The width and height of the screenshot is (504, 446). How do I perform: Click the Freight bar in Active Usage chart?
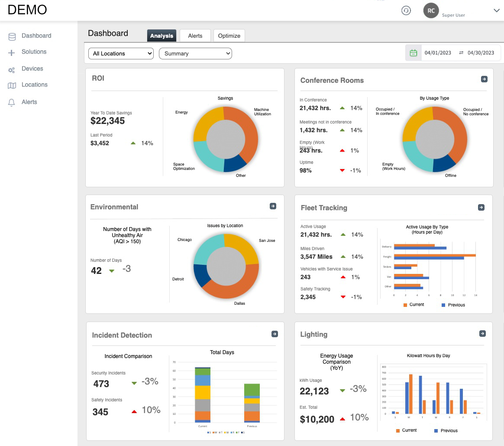[435, 257]
